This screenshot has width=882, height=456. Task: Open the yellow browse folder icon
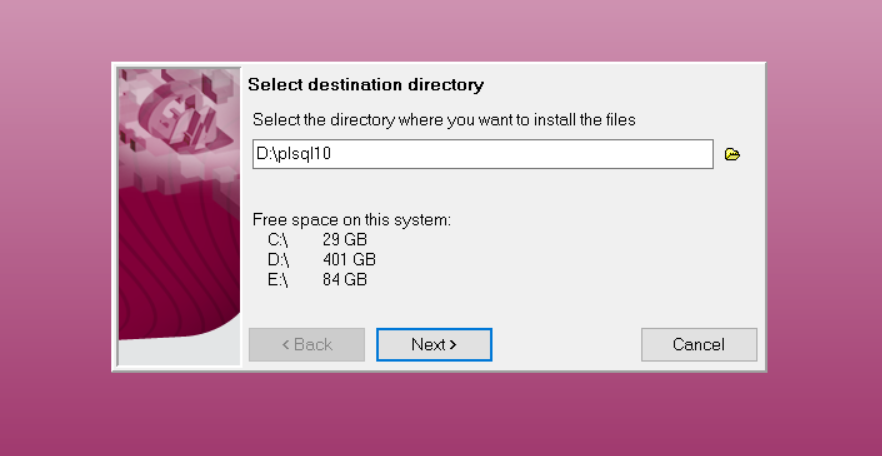(x=732, y=154)
